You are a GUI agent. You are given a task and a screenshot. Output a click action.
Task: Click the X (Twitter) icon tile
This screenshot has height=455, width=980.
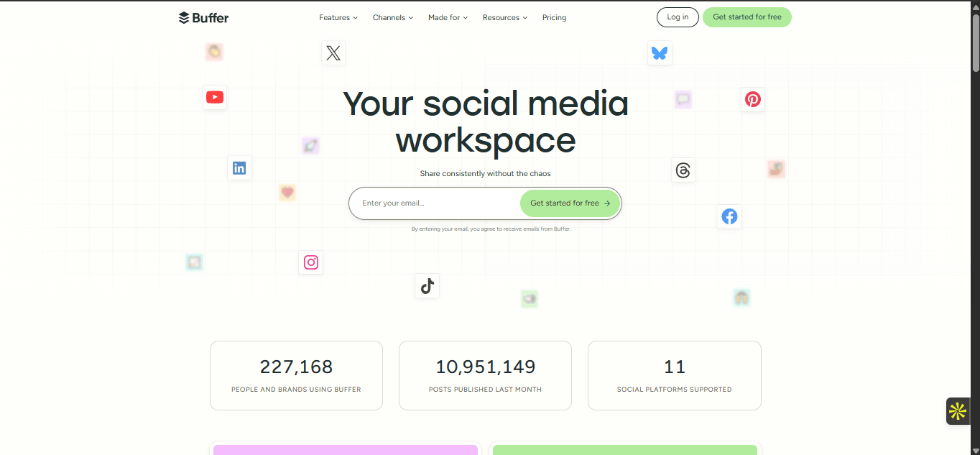(x=333, y=52)
